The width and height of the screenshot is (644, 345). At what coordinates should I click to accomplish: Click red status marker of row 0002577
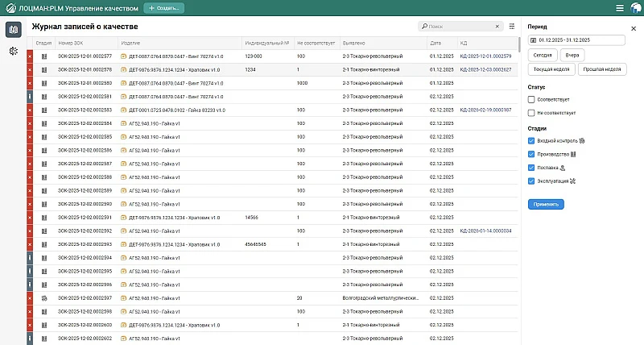coord(30,56)
